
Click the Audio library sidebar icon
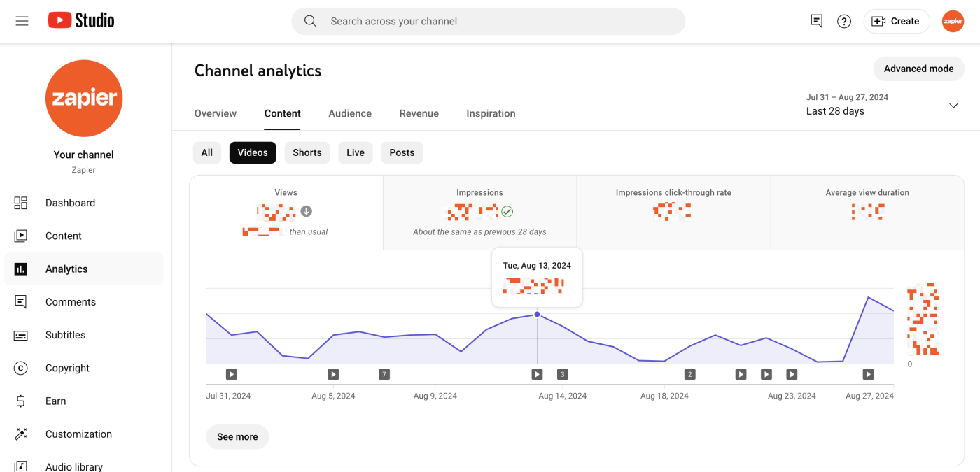pos(21,466)
